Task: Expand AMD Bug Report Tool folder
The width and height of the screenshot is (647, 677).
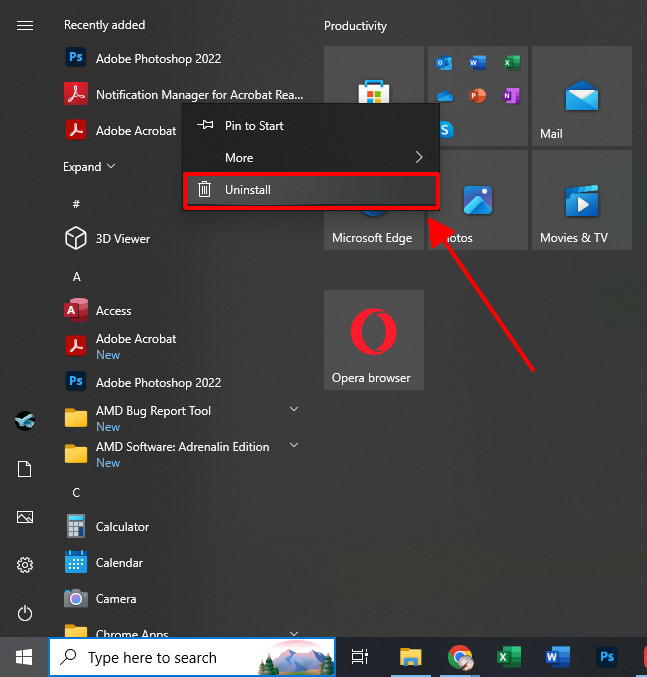Action: click(294, 410)
